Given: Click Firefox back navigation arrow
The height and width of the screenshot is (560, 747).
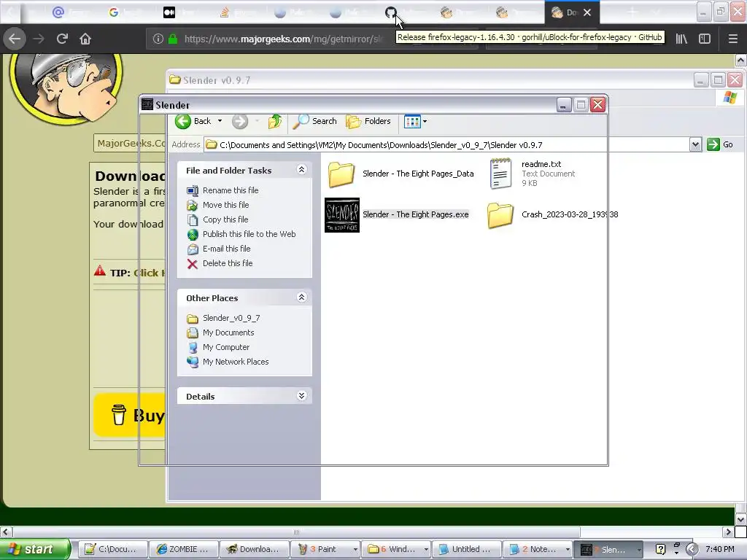Looking at the screenshot, I should (15, 39).
